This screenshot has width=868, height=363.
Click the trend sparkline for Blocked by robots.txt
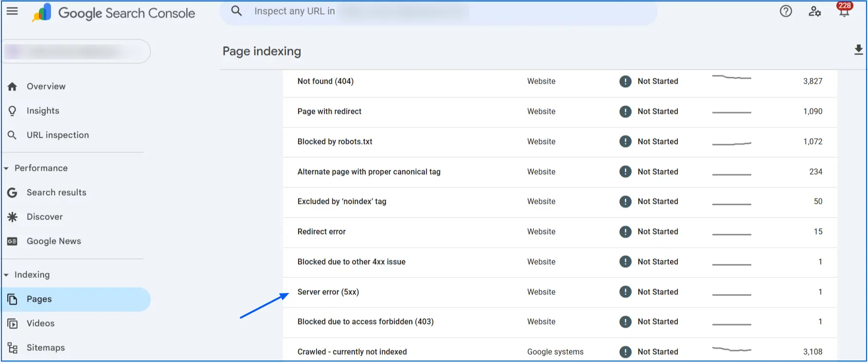click(732, 144)
